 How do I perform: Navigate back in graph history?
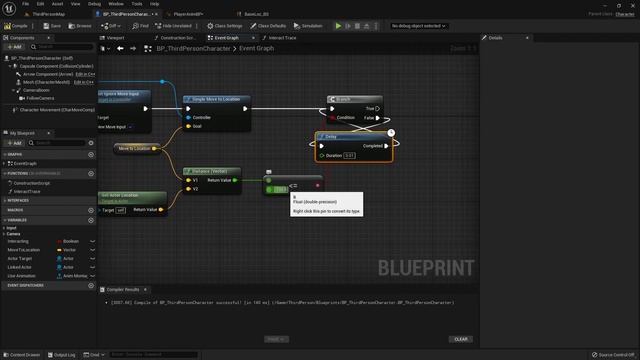pos(120,49)
